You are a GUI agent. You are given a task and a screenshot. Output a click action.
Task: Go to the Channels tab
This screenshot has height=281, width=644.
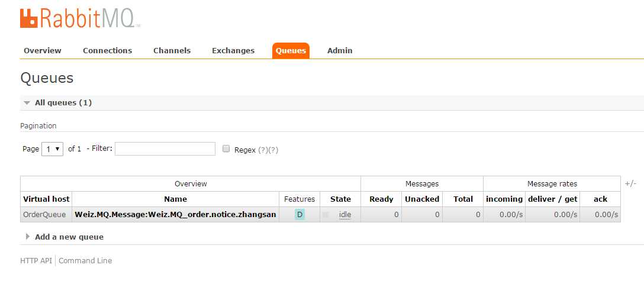click(172, 50)
